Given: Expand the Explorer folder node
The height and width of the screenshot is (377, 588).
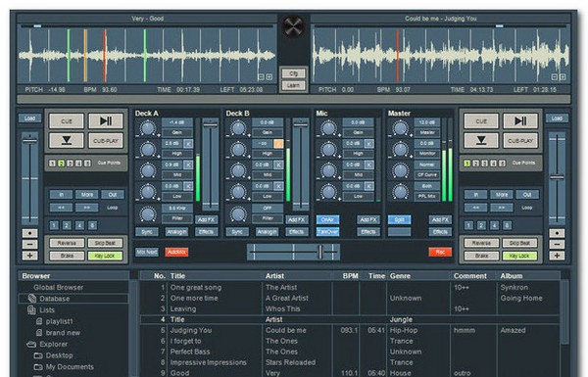Looking at the screenshot, I should click(31, 344).
